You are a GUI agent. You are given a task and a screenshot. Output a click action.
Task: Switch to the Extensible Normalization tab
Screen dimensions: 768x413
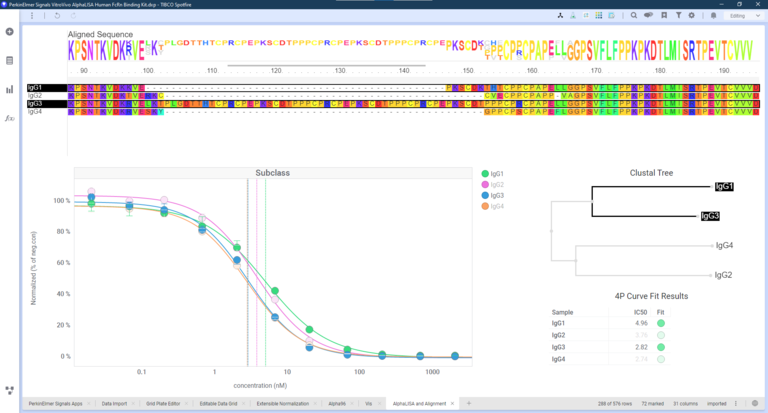click(x=283, y=404)
